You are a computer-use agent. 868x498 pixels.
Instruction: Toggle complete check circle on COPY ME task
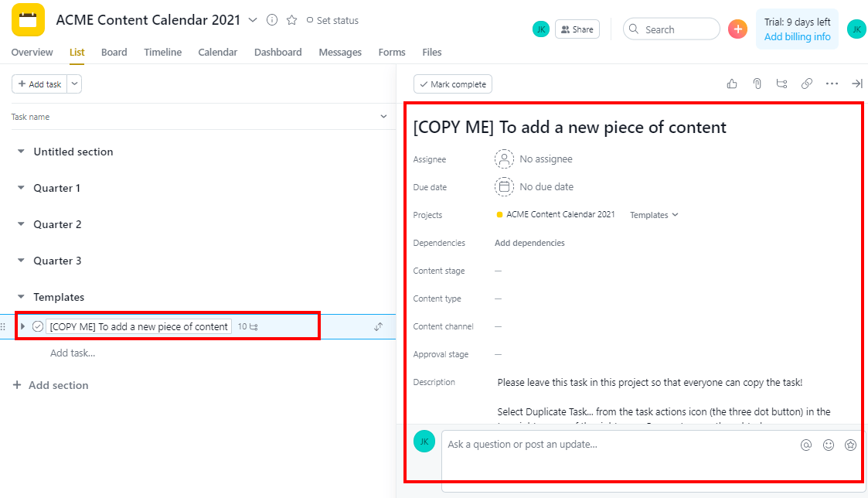(x=38, y=327)
